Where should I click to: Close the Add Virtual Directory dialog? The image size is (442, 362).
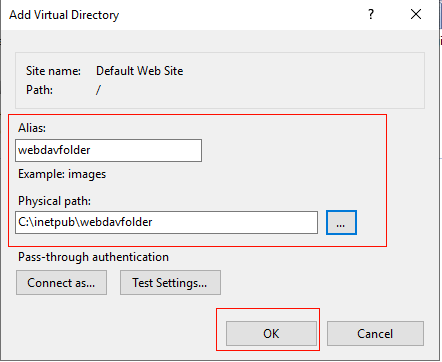pyautogui.click(x=416, y=14)
